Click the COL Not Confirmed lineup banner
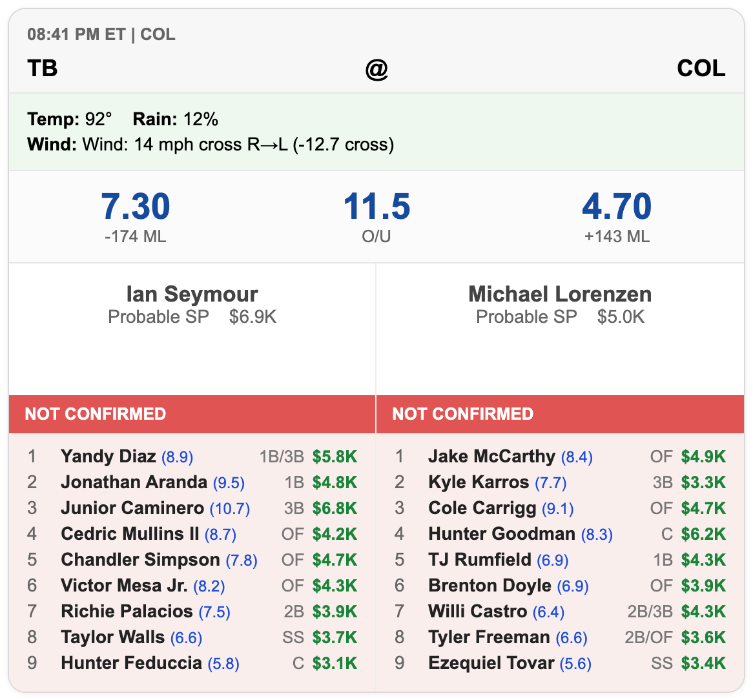 (x=560, y=414)
